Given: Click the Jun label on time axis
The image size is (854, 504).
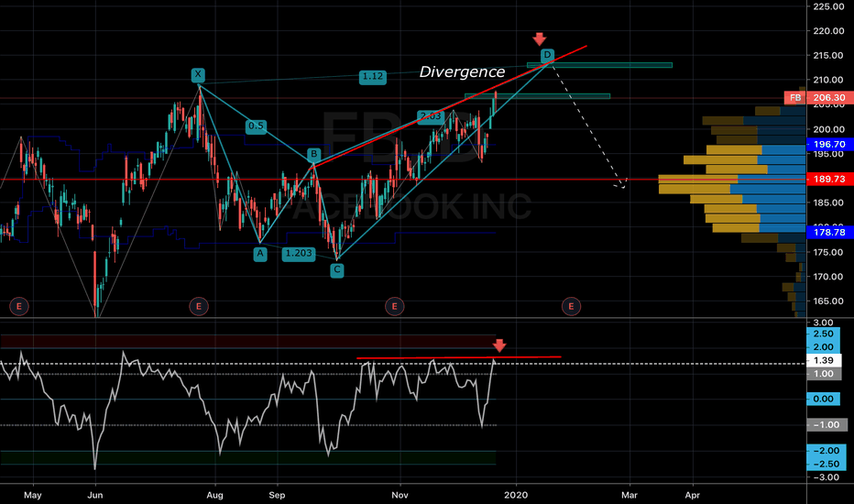Looking at the screenshot, I should click(x=95, y=495).
